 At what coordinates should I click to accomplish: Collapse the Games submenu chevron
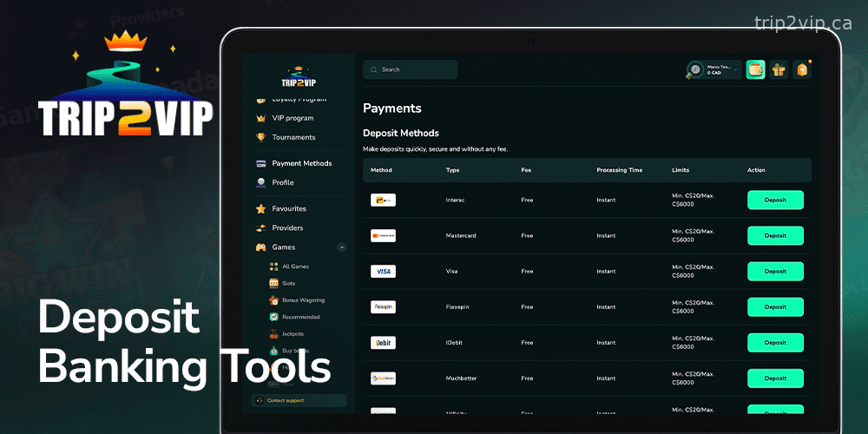point(342,247)
